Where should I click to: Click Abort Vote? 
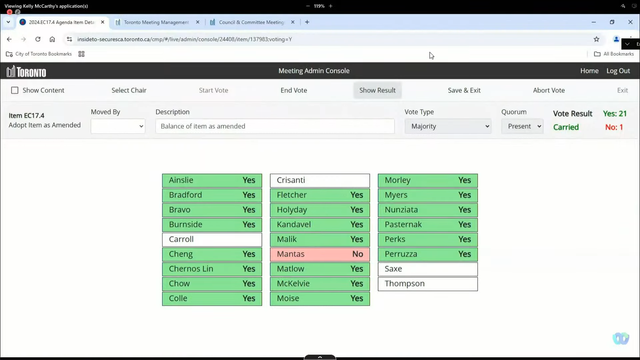549,90
